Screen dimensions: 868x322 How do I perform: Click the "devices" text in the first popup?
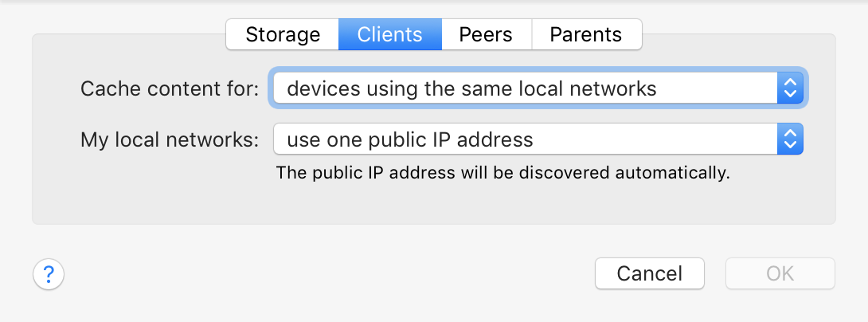click(x=320, y=88)
